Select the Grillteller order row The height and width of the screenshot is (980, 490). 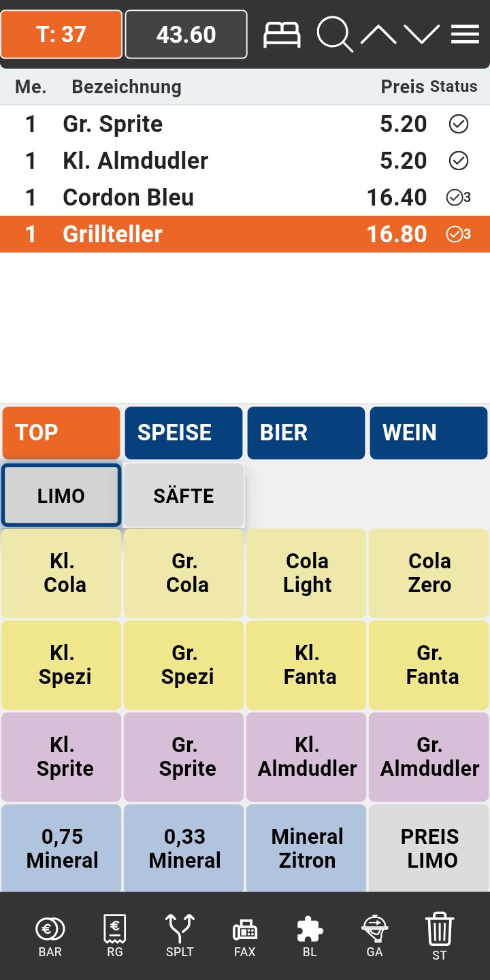point(204,234)
